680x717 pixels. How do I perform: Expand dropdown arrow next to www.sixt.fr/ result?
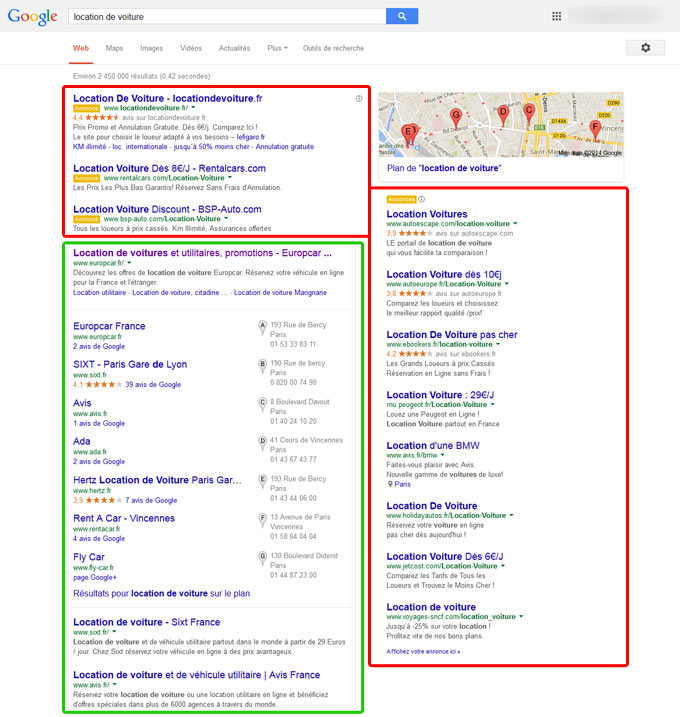point(114,632)
